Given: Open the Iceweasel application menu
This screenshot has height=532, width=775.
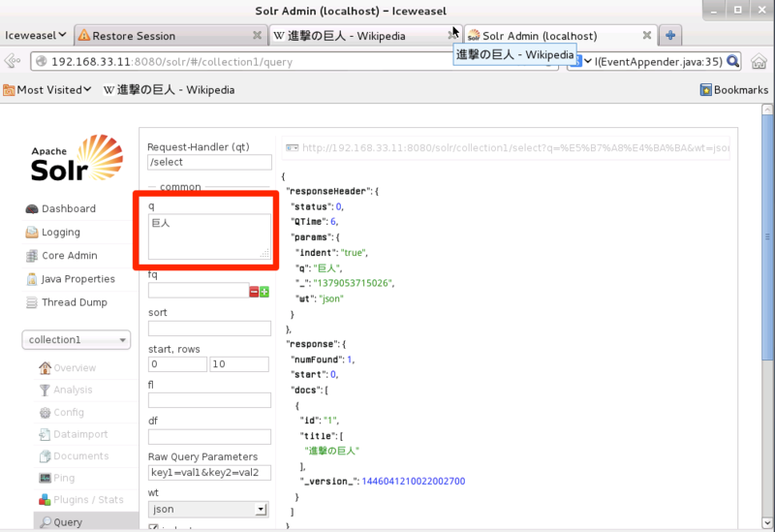Looking at the screenshot, I should 35,35.
